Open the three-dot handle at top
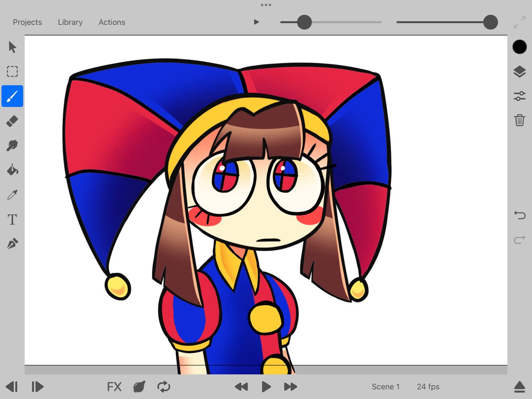The width and height of the screenshot is (532, 399). (x=266, y=5)
